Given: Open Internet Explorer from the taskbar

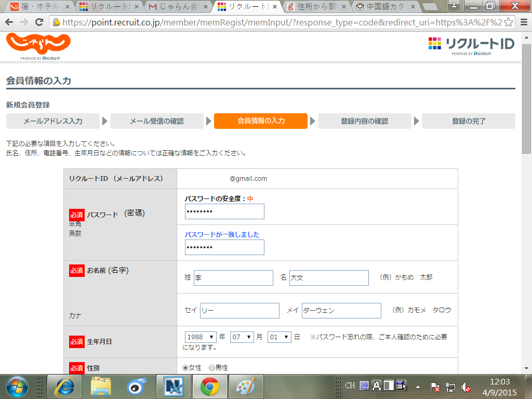Looking at the screenshot, I should [64, 387].
